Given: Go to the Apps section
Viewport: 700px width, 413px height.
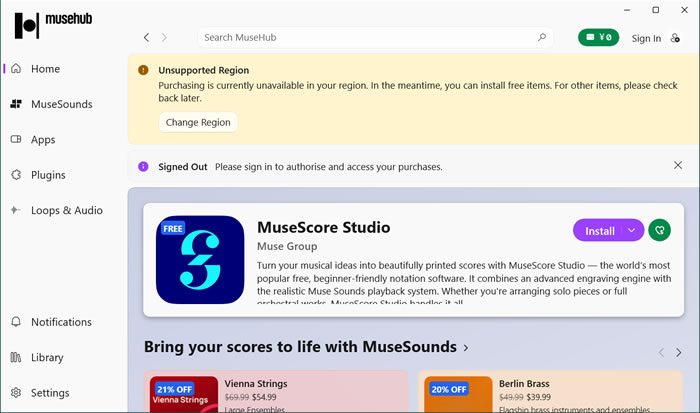Looking at the screenshot, I should (43, 140).
